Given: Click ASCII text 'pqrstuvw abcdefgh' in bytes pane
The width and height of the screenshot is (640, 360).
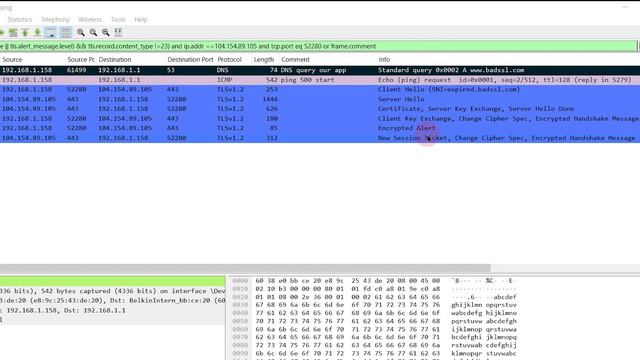Looking at the screenshot, I should coord(484,321).
